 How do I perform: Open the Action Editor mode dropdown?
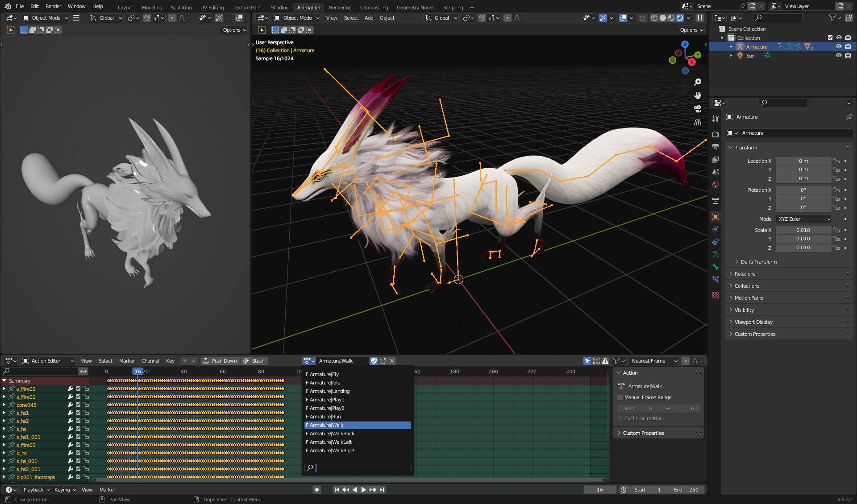48,361
